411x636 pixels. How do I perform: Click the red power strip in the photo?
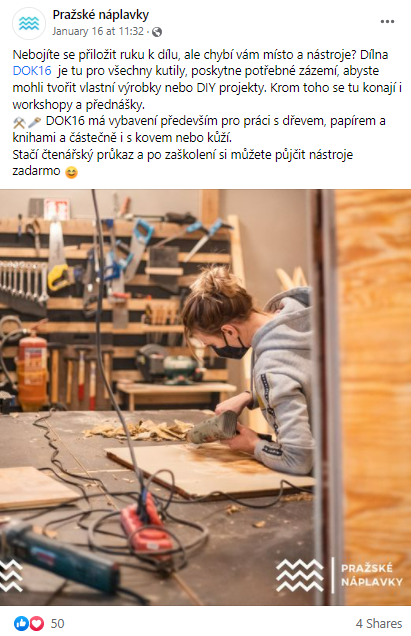(146, 523)
